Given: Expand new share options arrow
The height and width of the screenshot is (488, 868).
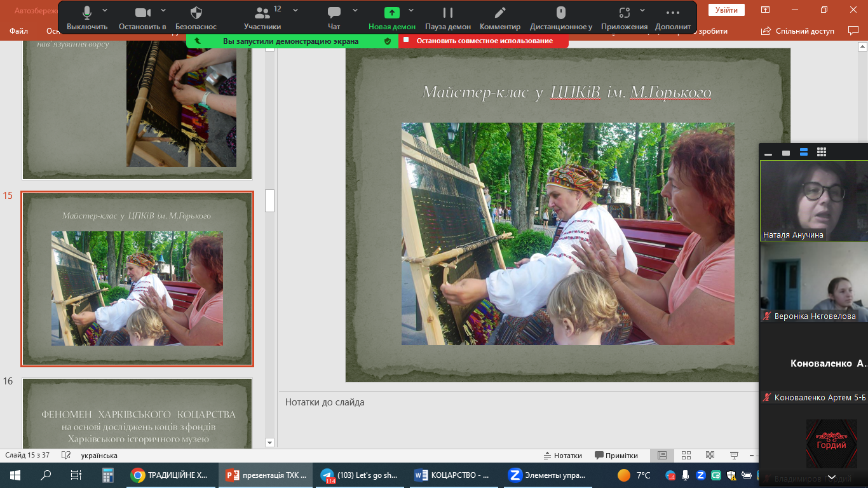Looking at the screenshot, I should pos(411,10).
